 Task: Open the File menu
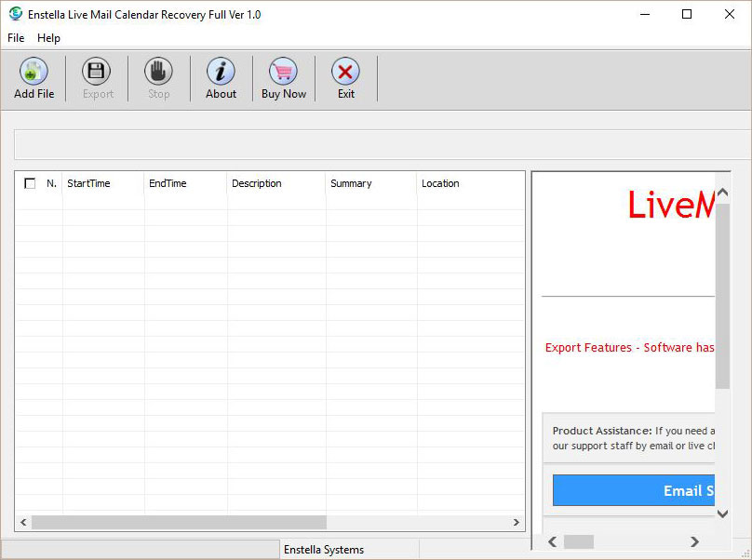(x=16, y=38)
